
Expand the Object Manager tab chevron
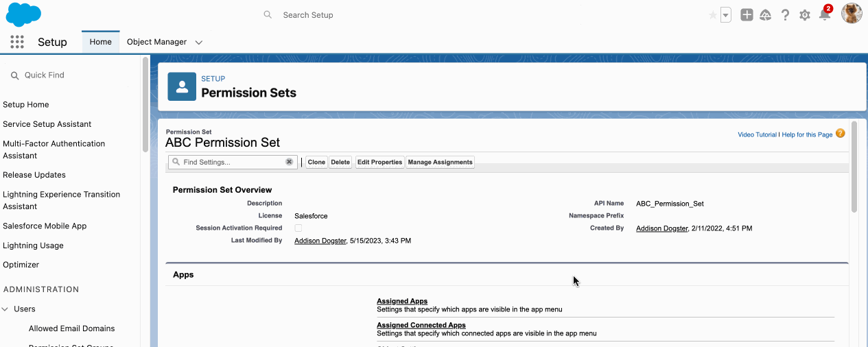pyautogui.click(x=199, y=43)
